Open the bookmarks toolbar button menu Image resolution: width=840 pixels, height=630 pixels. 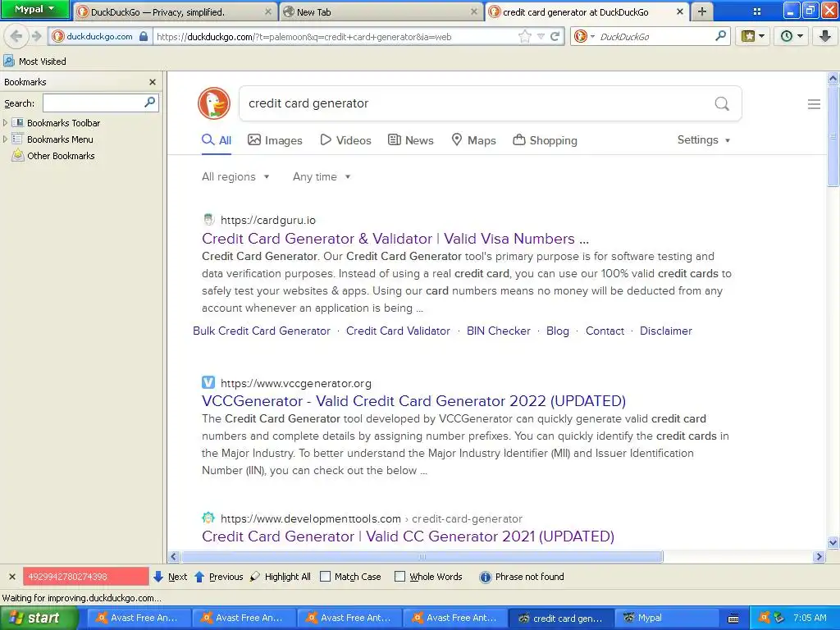pos(753,36)
